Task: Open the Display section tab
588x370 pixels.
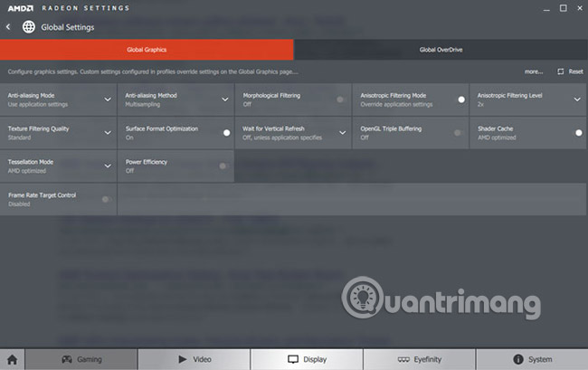Action: 307,359
